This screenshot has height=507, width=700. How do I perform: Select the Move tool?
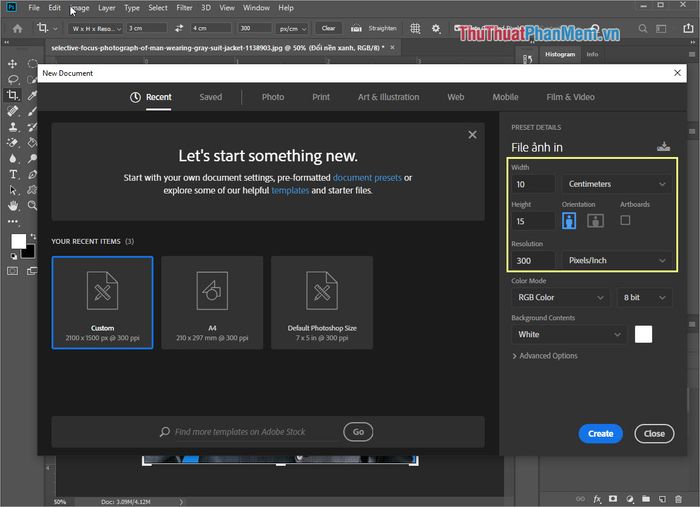pos(12,64)
